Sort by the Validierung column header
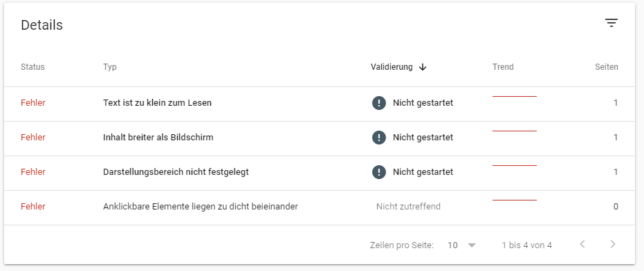Viewport: 644px width, 271px height. pos(392,67)
